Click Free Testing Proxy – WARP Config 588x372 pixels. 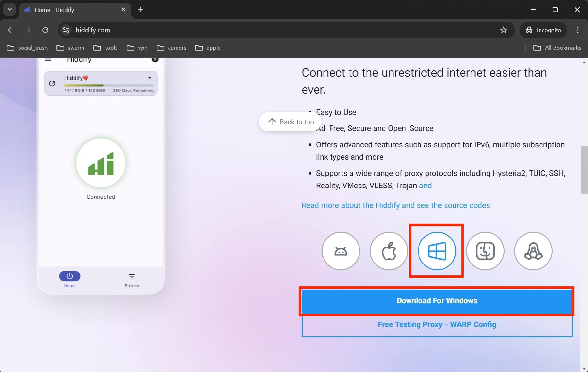click(437, 325)
